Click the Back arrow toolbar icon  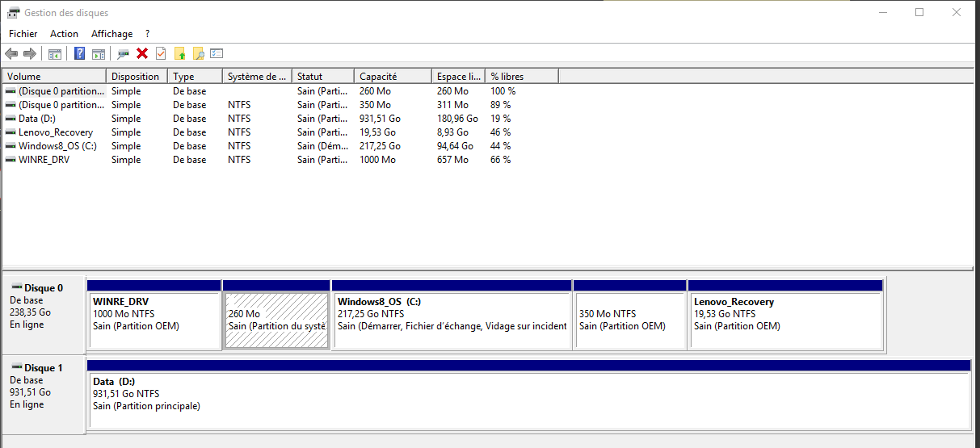tap(11, 54)
